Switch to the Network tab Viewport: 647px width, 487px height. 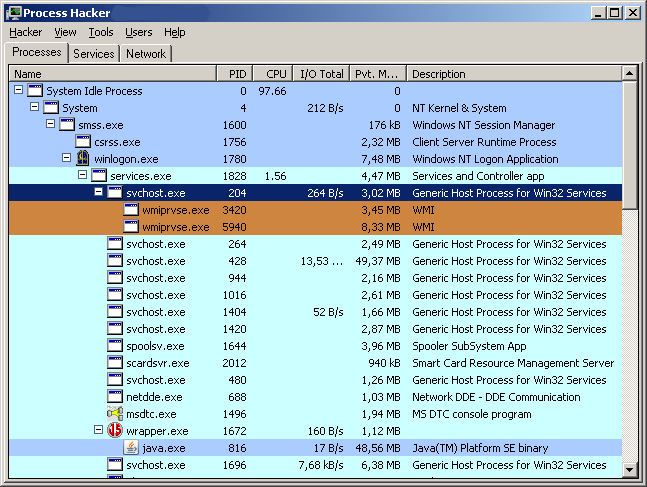pos(146,54)
